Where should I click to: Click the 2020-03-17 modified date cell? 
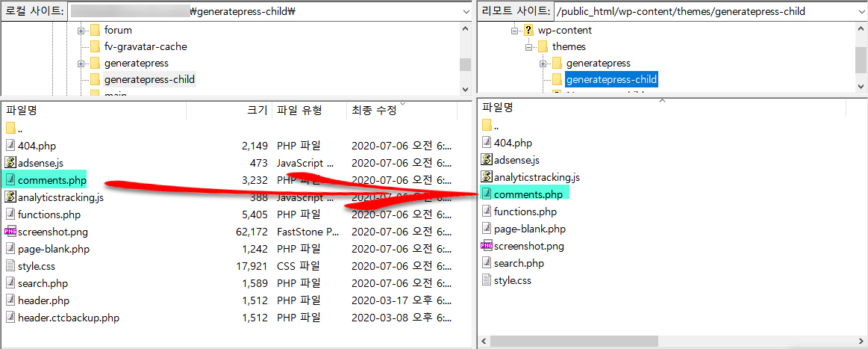[402, 300]
